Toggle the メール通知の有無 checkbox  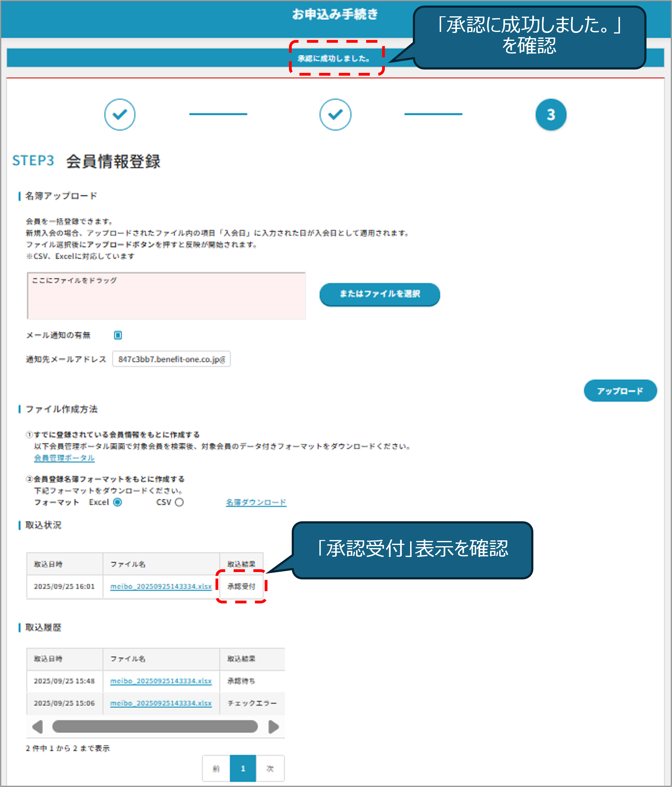[118, 335]
